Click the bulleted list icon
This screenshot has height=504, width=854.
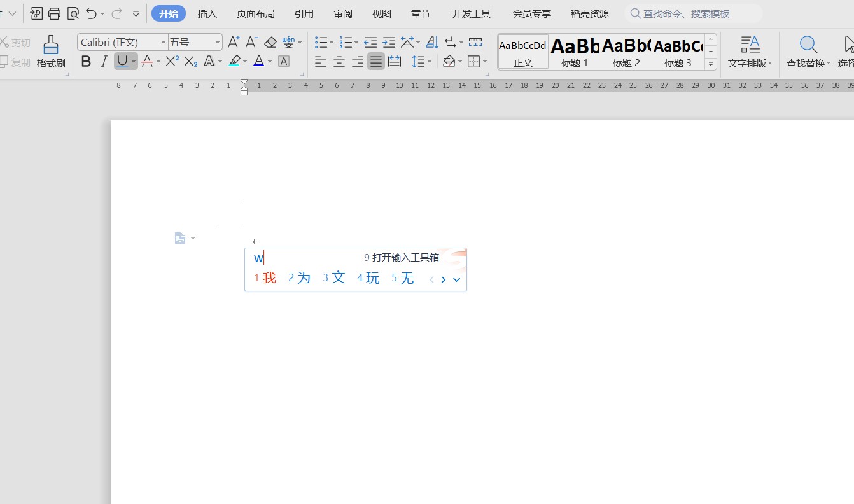[321, 43]
